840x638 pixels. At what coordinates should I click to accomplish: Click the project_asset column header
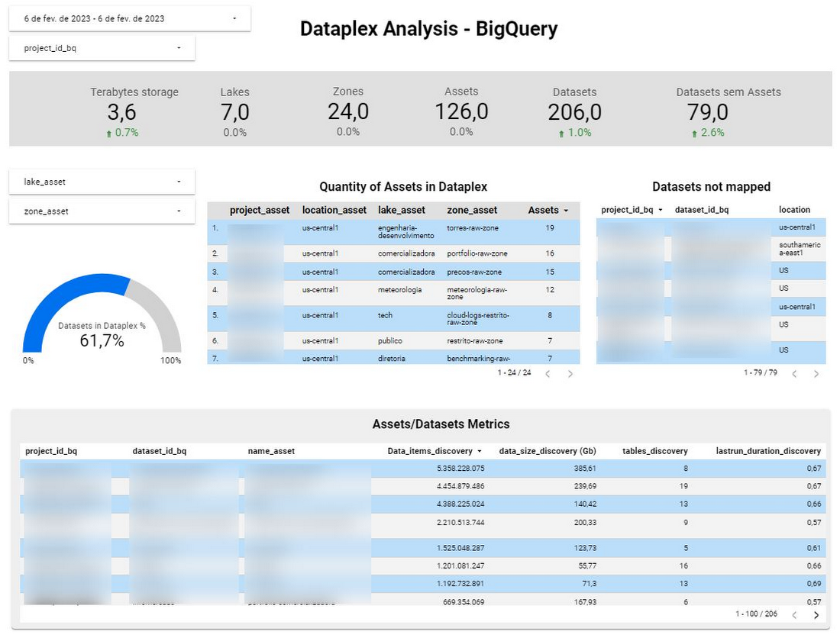(260, 211)
